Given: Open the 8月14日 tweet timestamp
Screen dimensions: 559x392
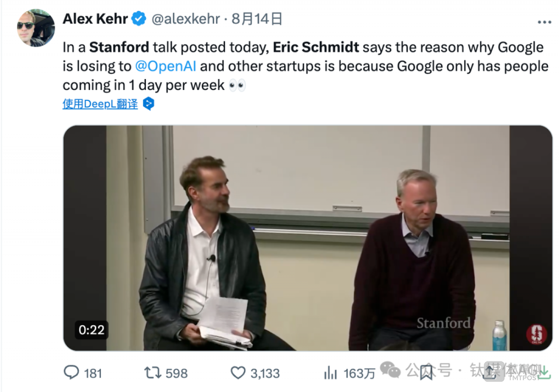Looking at the screenshot, I should 257,19.
